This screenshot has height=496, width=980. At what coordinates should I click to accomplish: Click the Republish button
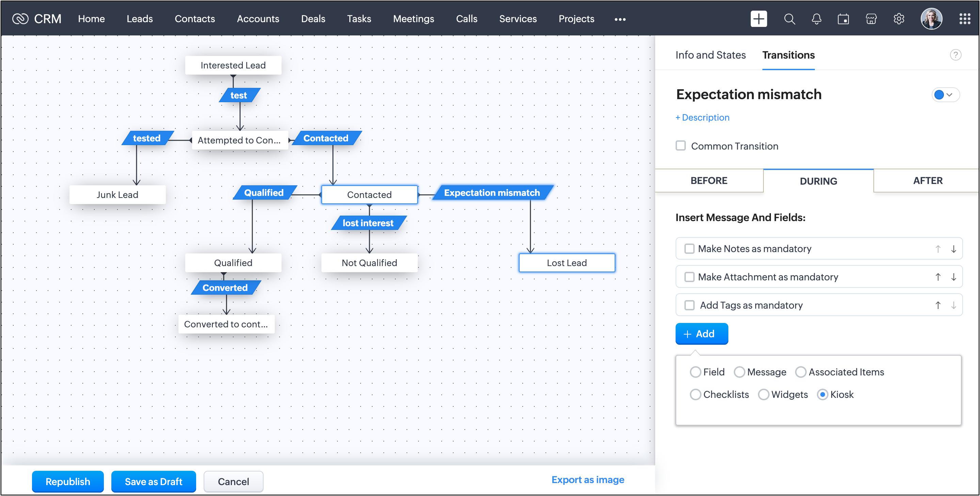click(x=68, y=482)
